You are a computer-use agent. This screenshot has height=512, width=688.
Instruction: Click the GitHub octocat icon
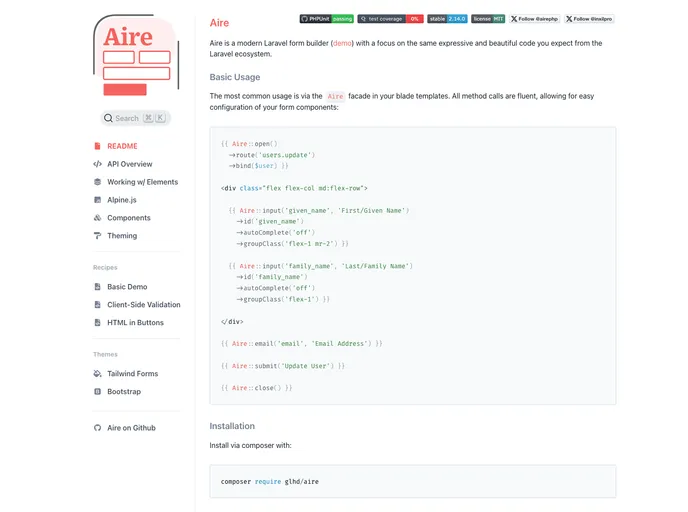pyautogui.click(x=97, y=428)
